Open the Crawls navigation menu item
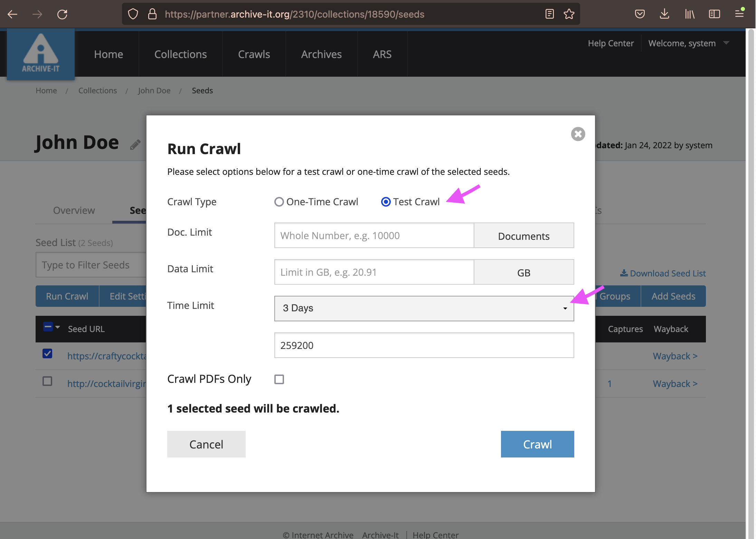This screenshot has width=756, height=539. (254, 54)
